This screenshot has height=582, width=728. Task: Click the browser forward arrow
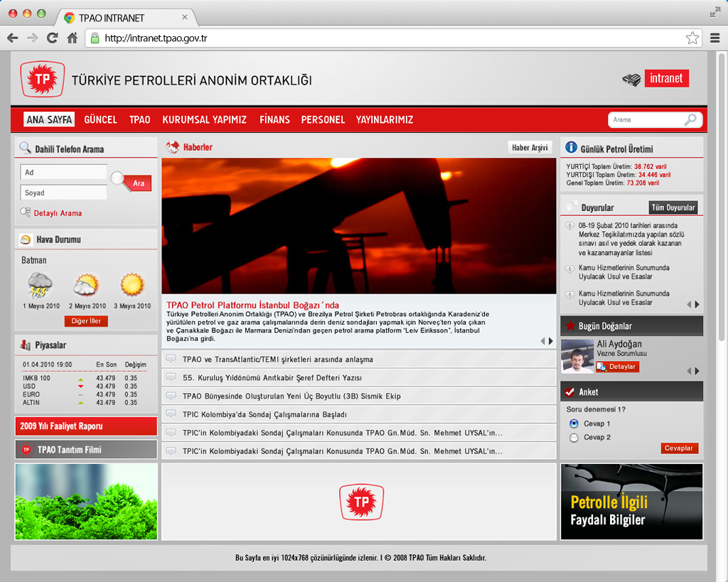pyautogui.click(x=32, y=38)
